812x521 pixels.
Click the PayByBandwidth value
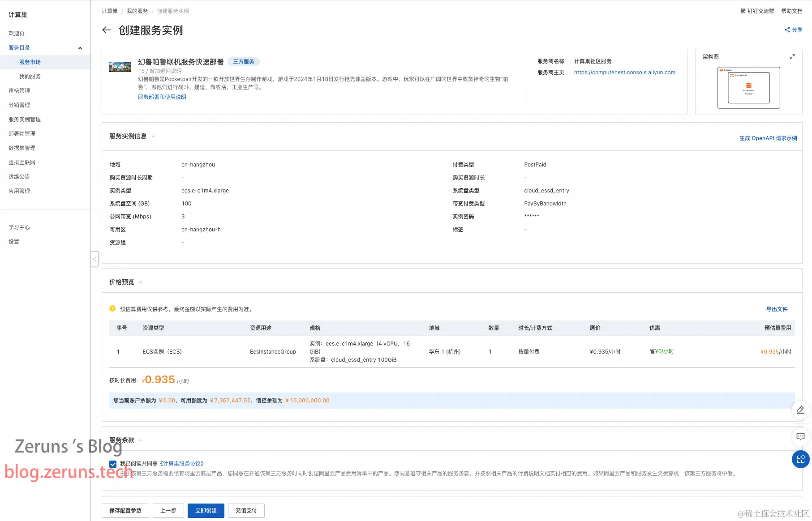(545, 204)
